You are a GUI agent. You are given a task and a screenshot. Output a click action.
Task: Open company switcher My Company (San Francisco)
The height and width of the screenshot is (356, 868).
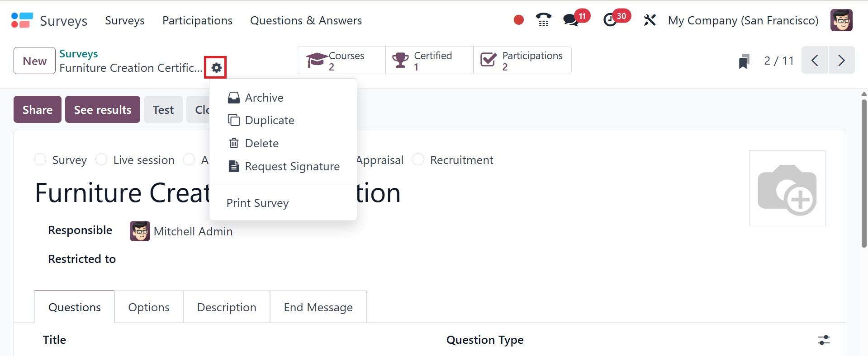pyautogui.click(x=743, y=20)
